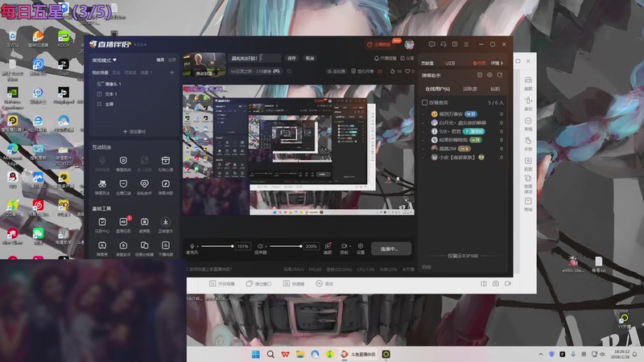Change the stream cover thumbnail
Image resolution: width=644 pixels, height=362 pixels.
coord(204,65)
